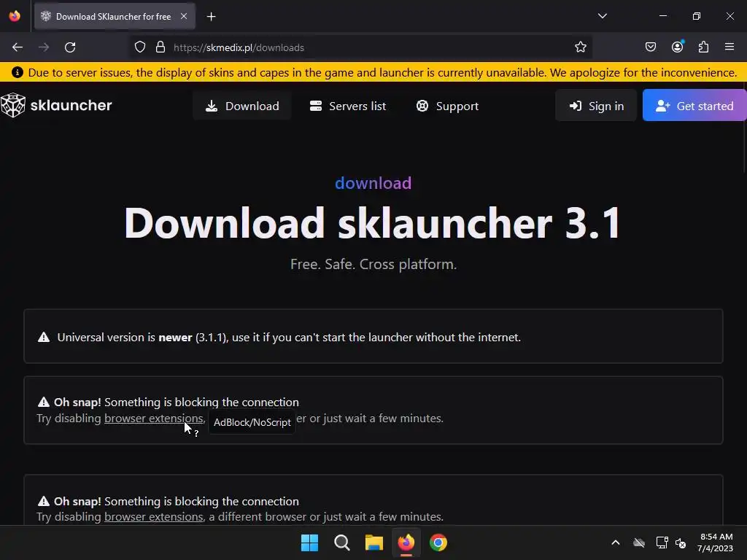Bookmark this page with the star icon

coord(580,47)
